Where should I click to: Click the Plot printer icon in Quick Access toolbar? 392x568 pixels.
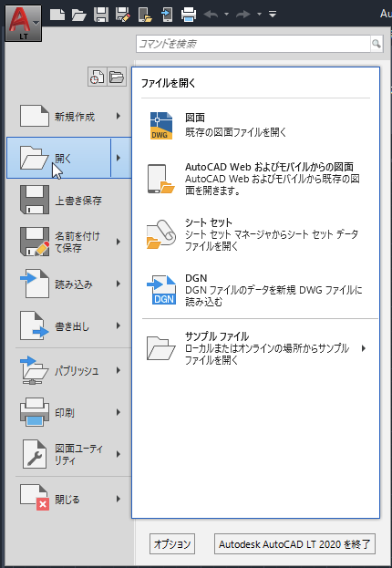coord(189,15)
